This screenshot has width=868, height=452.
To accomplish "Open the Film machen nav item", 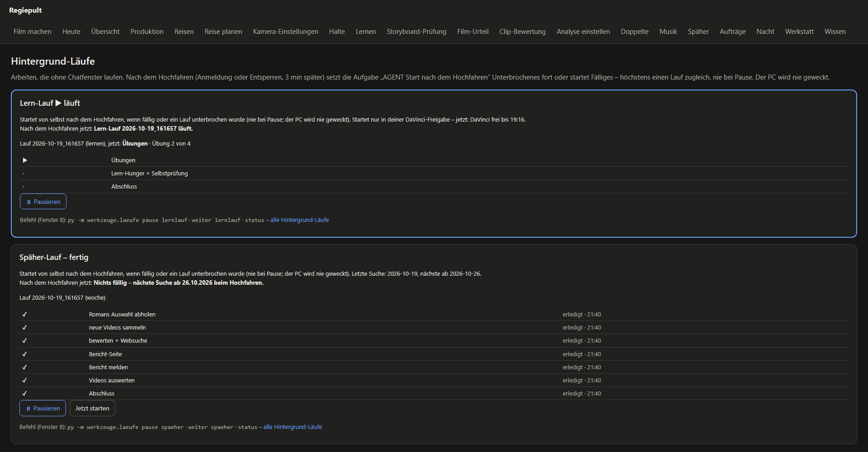I will [x=33, y=32].
